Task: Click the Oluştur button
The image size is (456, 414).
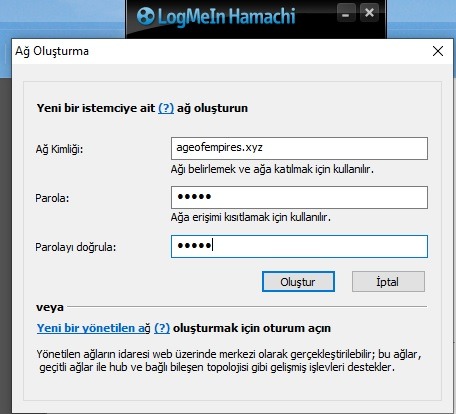Action: [x=298, y=282]
